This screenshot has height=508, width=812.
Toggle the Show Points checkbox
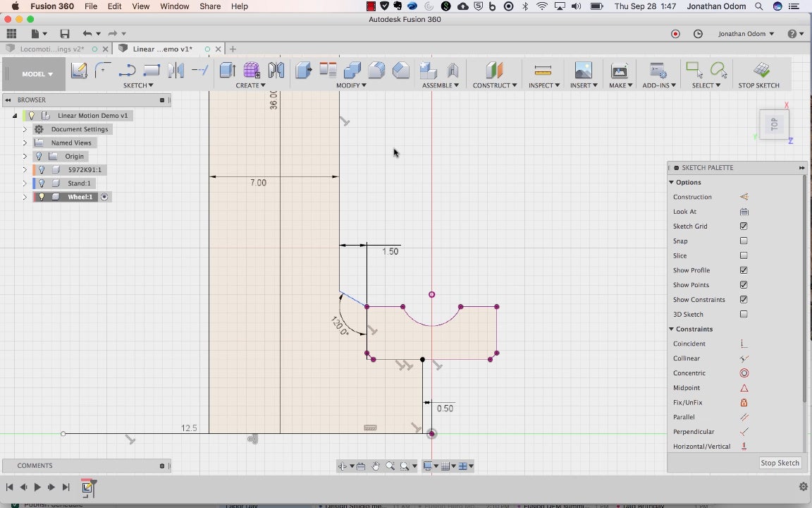744,285
